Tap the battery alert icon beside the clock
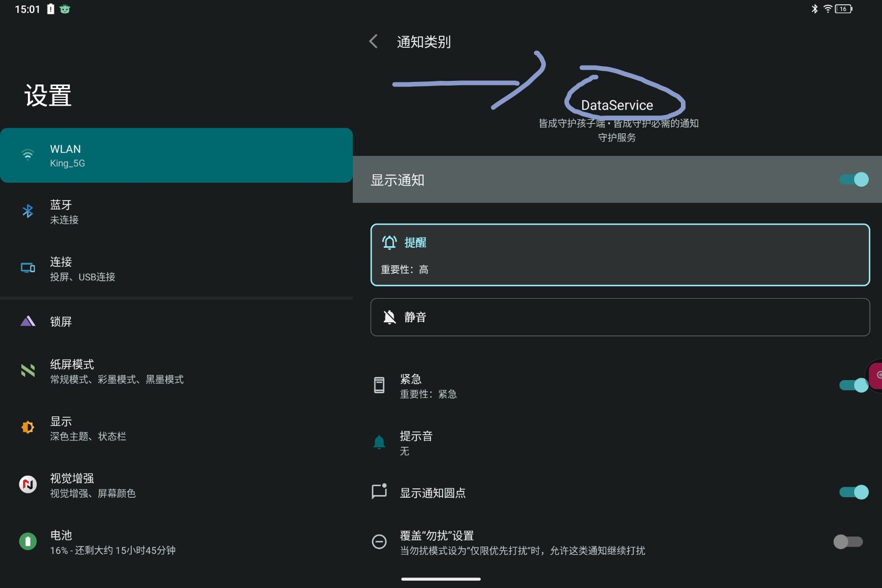Viewport: 882px width, 588px height. tap(50, 9)
